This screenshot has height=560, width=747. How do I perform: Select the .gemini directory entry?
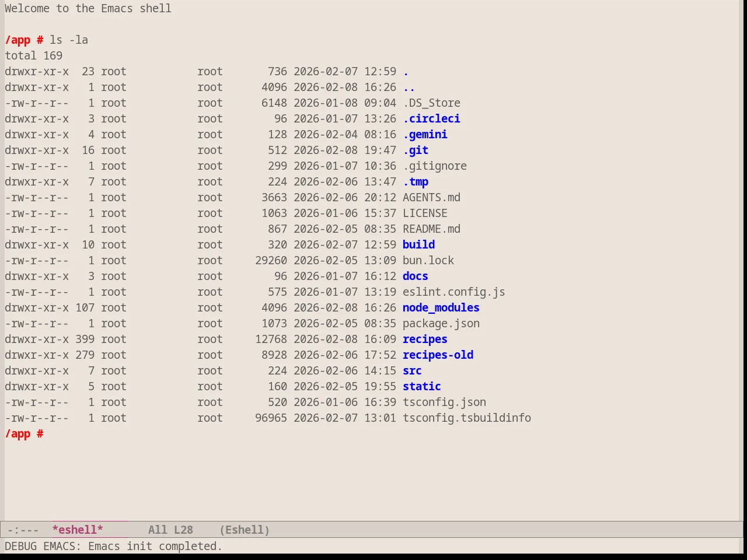(425, 134)
